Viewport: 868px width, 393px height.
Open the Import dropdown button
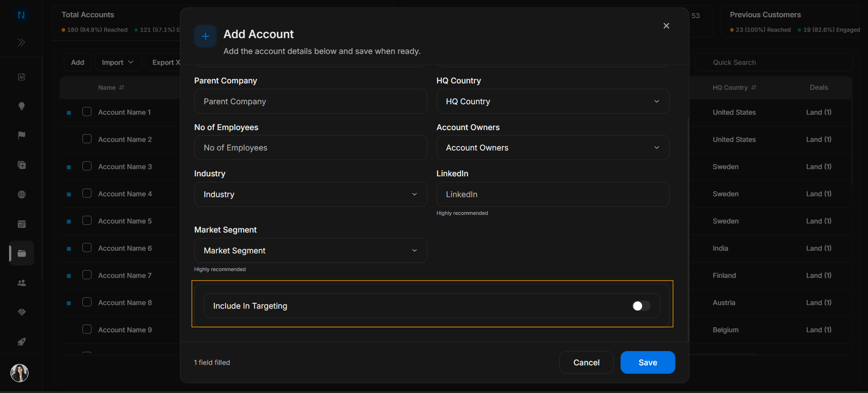coord(118,62)
